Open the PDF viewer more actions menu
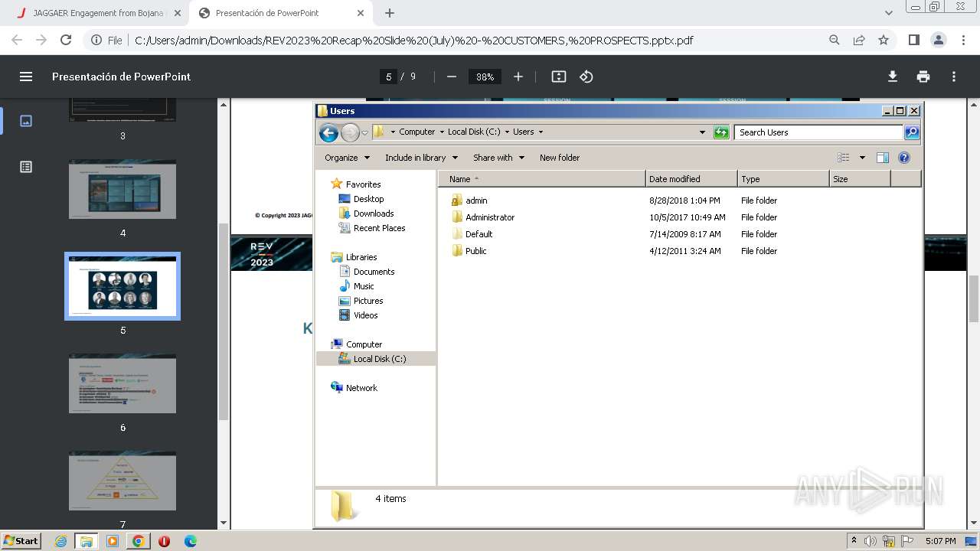980x551 pixels. click(954, 77)
